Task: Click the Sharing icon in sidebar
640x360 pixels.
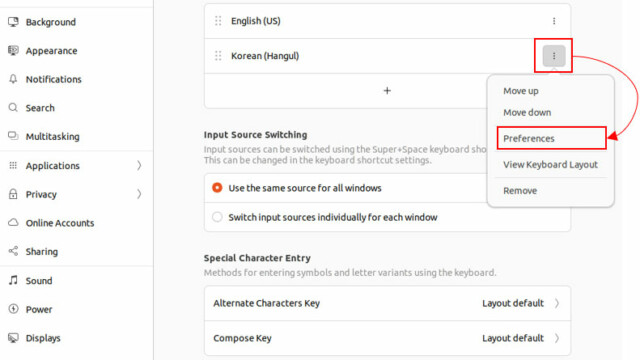Action: (x=13, y=251)
